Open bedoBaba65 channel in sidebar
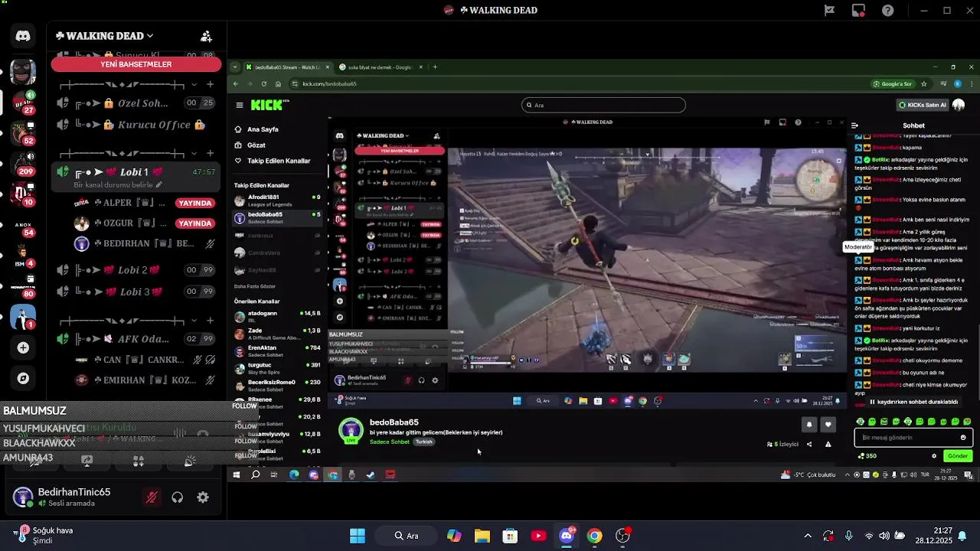The image size is (980, 551). click(x=278, y=218)
